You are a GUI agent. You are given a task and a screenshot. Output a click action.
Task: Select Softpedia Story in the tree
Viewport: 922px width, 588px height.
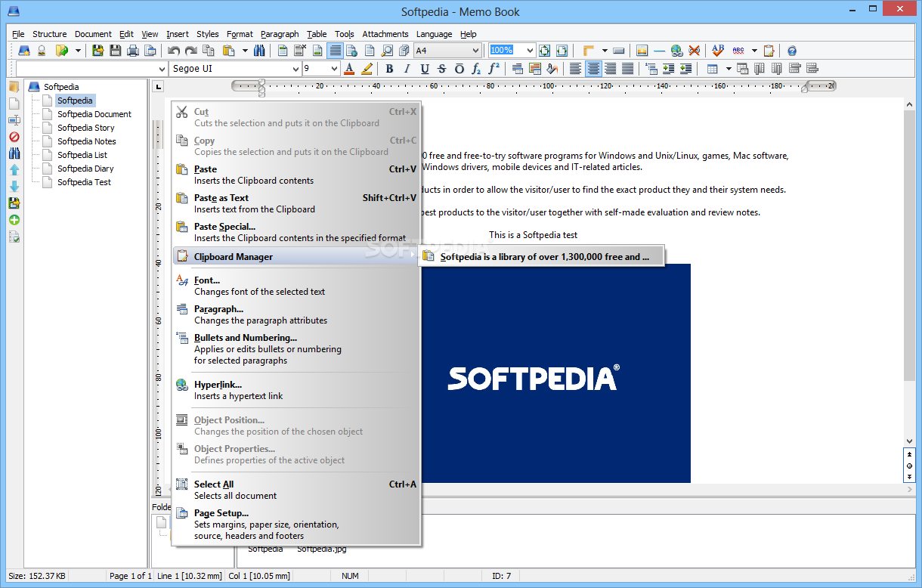pyautogui.click(x=85, y=128)
